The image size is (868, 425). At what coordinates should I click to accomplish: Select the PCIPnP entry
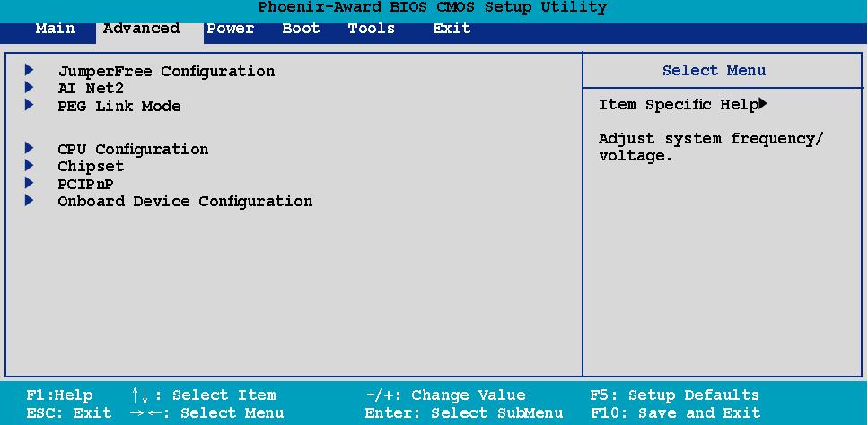coord(86,184)
